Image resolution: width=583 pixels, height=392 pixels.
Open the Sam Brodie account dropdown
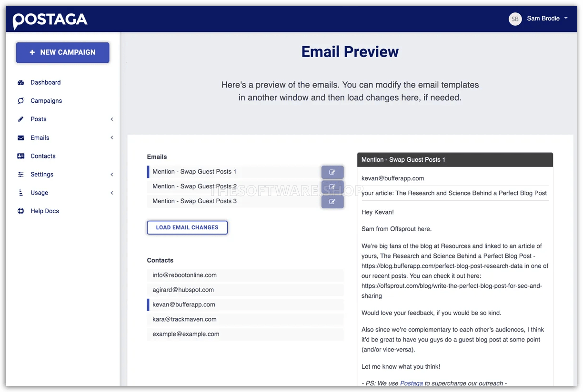(x=547, y=19)
